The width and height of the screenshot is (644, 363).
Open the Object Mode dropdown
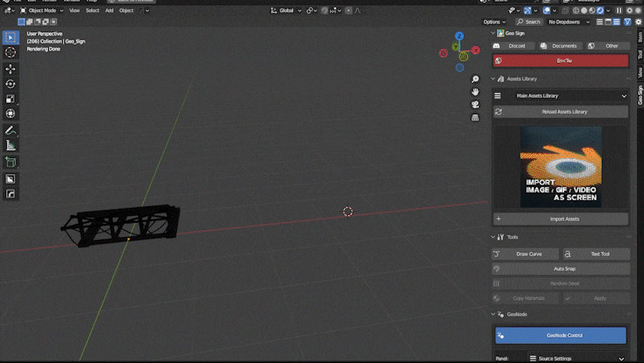pos(42,11)
